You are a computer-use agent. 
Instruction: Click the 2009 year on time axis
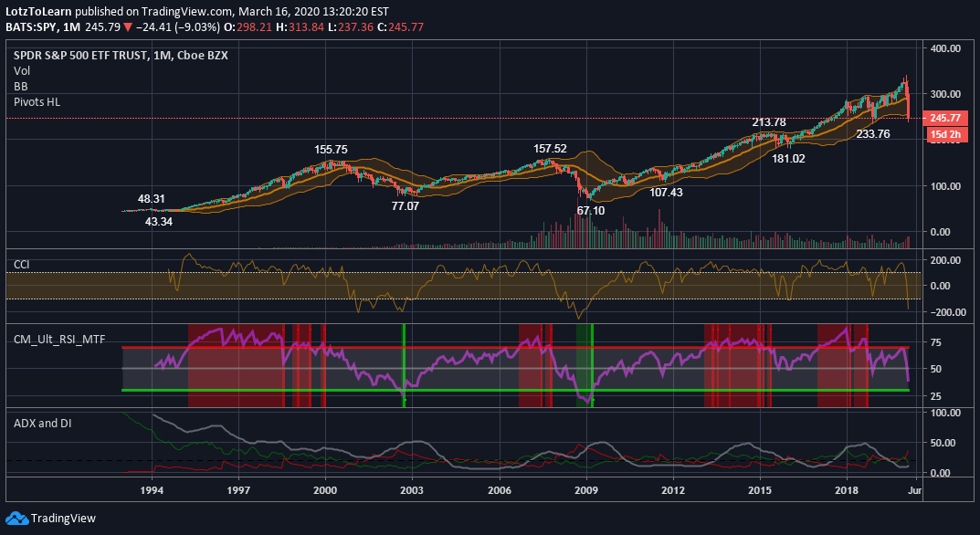point(586,489)
